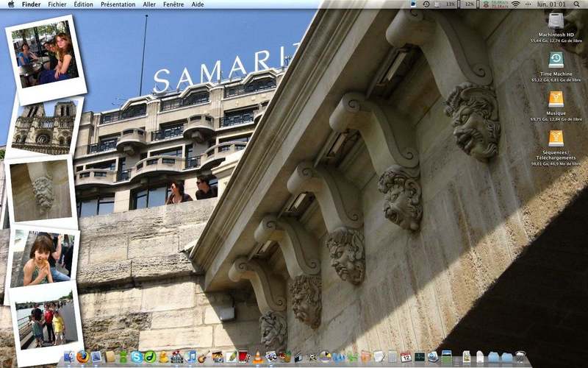Click the clock showing lun. 01:01
The image size is (588, 368).
click(551, 4)
